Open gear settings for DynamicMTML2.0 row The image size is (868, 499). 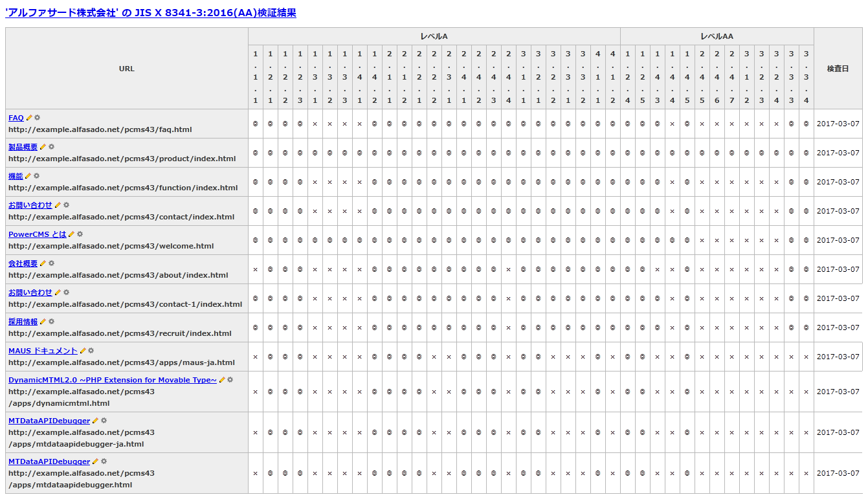coord(229,380)
